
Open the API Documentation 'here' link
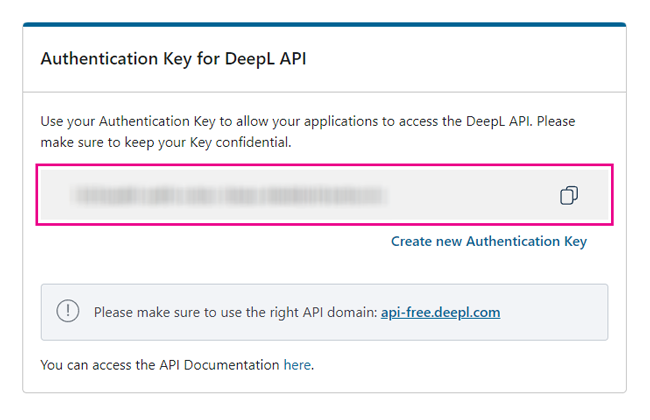click(x=297, y=365)
